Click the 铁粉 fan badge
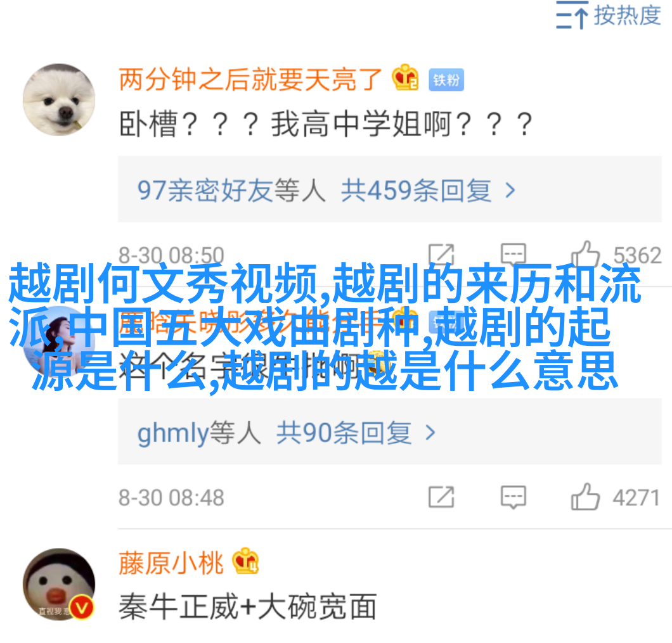 446,80
